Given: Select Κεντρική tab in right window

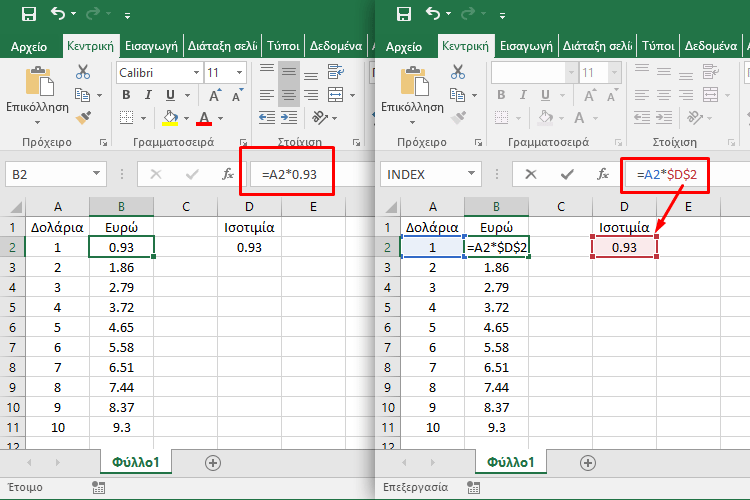Looking at the screenshot, I should [x=465, y=46].
